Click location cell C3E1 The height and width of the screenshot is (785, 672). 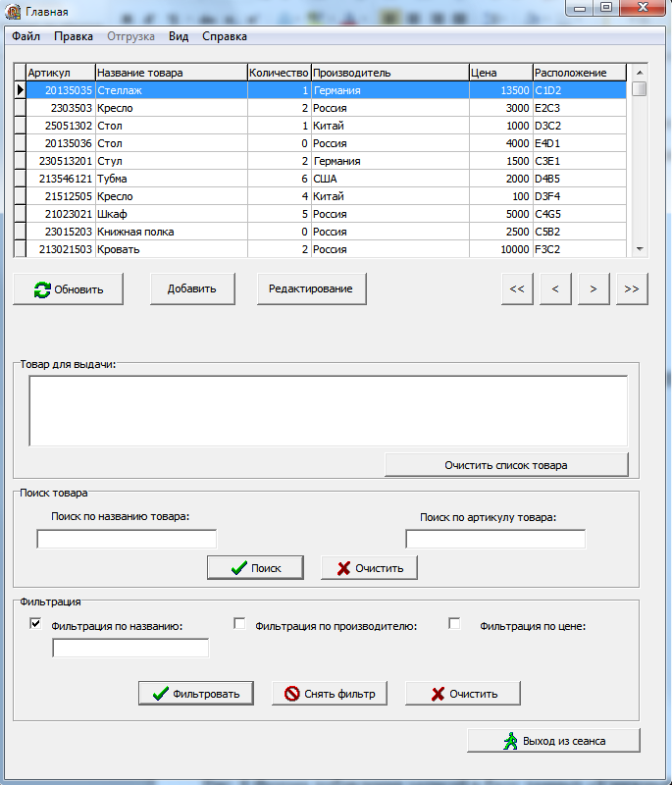tap(580, 161)
